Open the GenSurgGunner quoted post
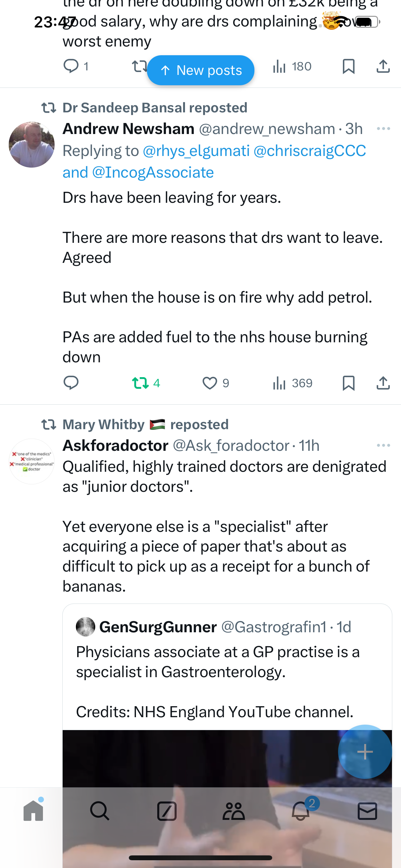The image size is (401, 868). (x=227, y=671)
